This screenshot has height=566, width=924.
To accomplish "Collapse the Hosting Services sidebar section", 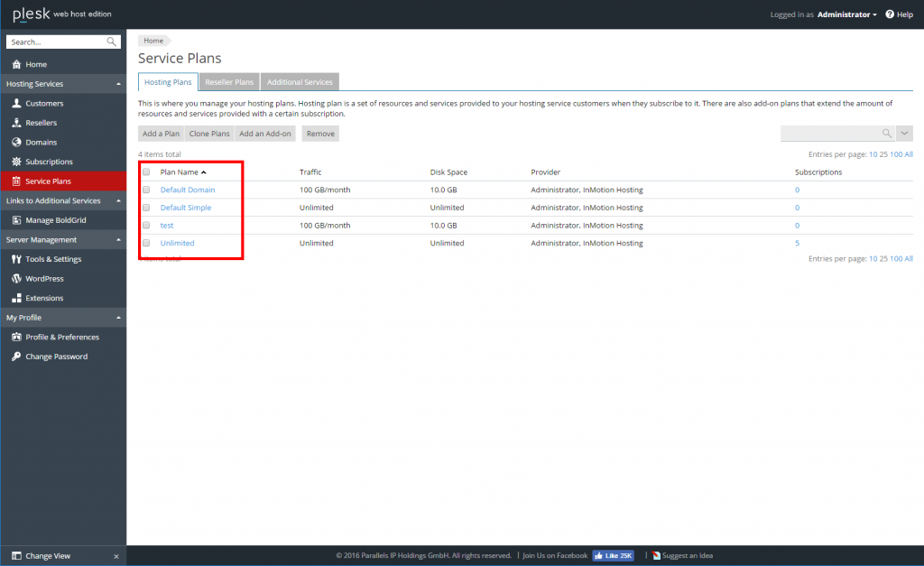I will click(x=118, y=84).
